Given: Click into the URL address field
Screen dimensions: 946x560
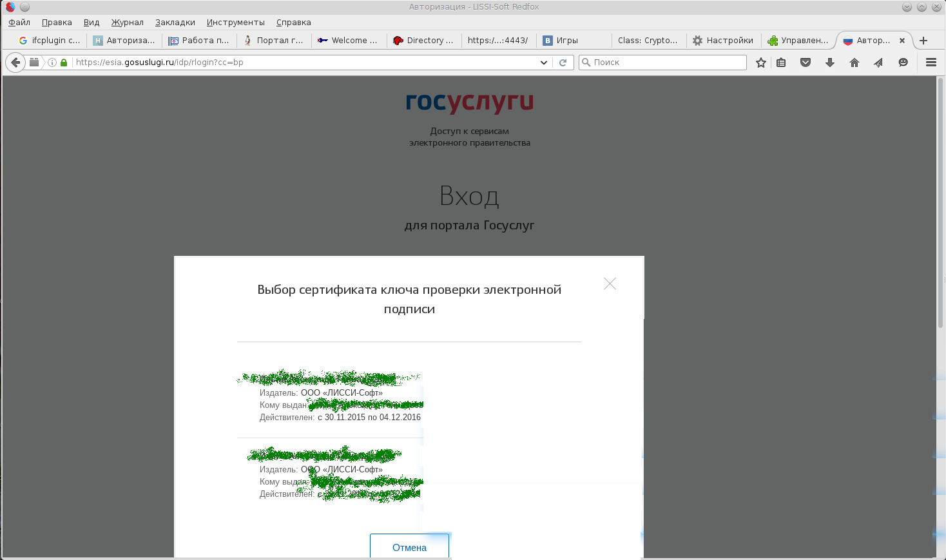Looking at the screenshot, I should [x=306, y=63].
